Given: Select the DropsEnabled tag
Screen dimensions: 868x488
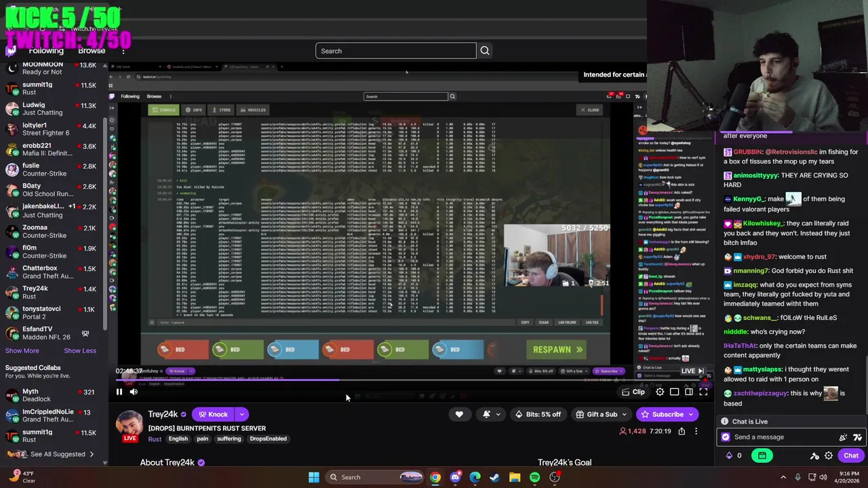Looking at the screenshot, I should tap(269, 439).
